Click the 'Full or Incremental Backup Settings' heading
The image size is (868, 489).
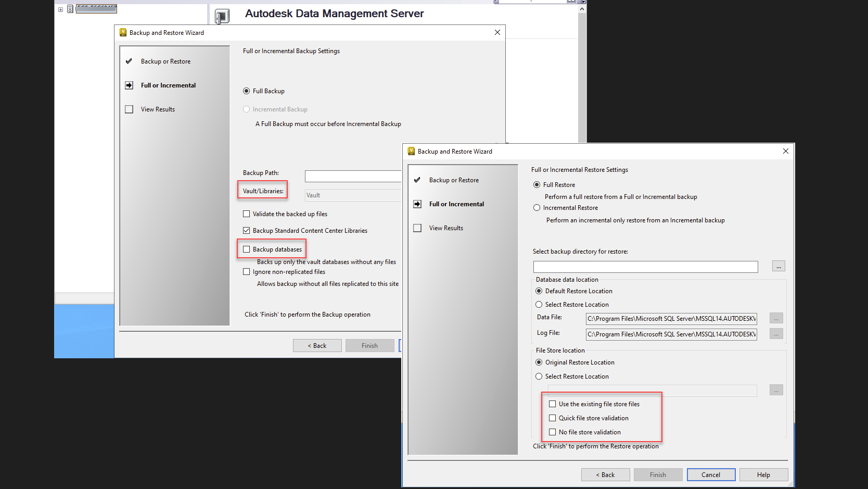coord(291,51)
